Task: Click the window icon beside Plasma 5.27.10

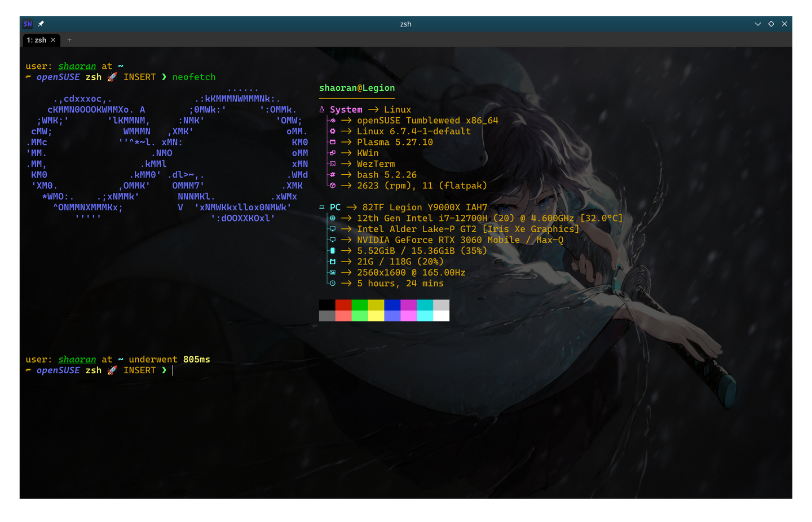Action: tap(333, 142)
